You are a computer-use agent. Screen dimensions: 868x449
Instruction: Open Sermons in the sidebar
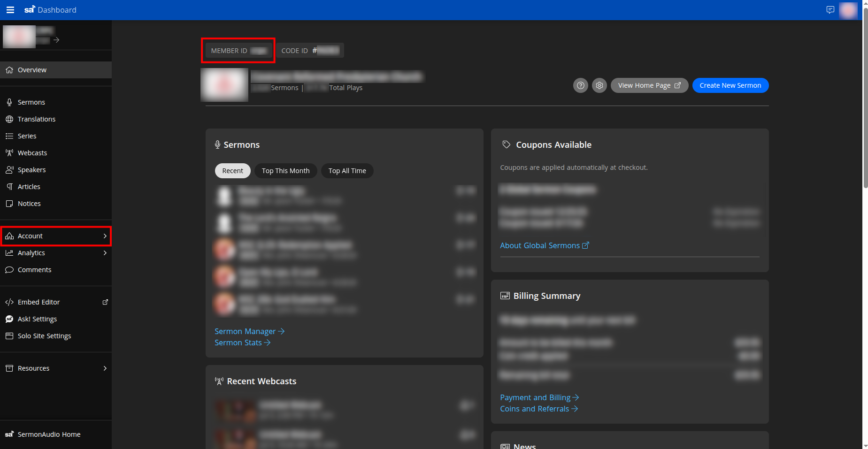[56, 102]
